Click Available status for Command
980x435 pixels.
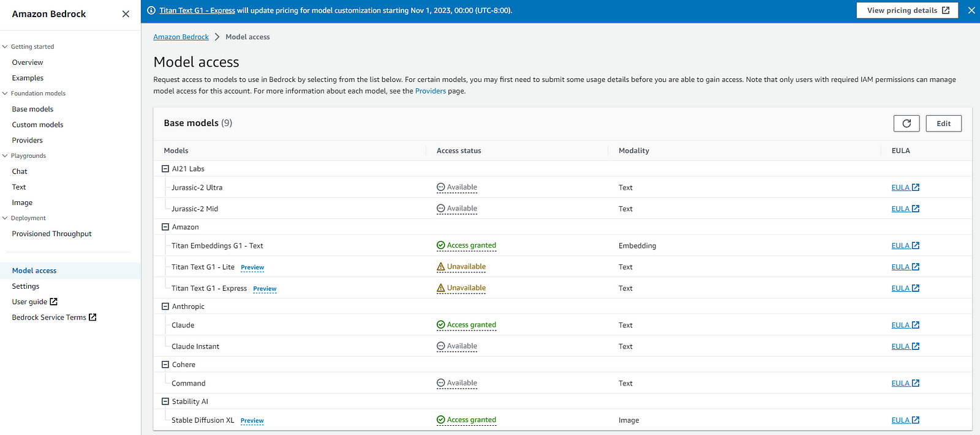coord(457,384)
